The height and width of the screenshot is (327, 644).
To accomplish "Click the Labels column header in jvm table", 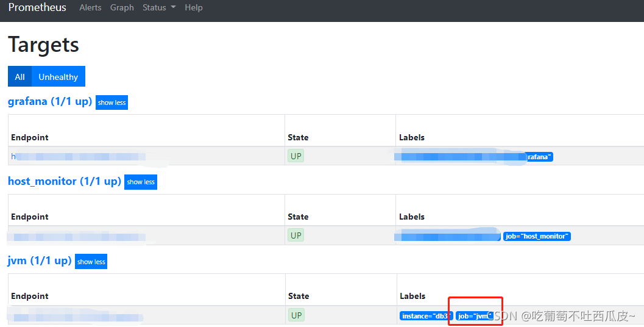I will (x=412, y=296).
